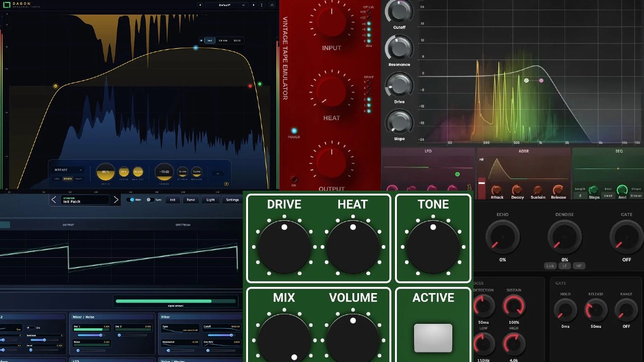The image size is (644, 362).
Task: Open the linear Shape dropdown in SEQ
Action: 636,196
